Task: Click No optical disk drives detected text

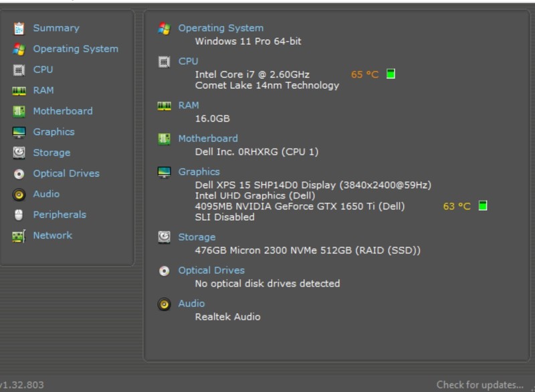Action: 267,284
